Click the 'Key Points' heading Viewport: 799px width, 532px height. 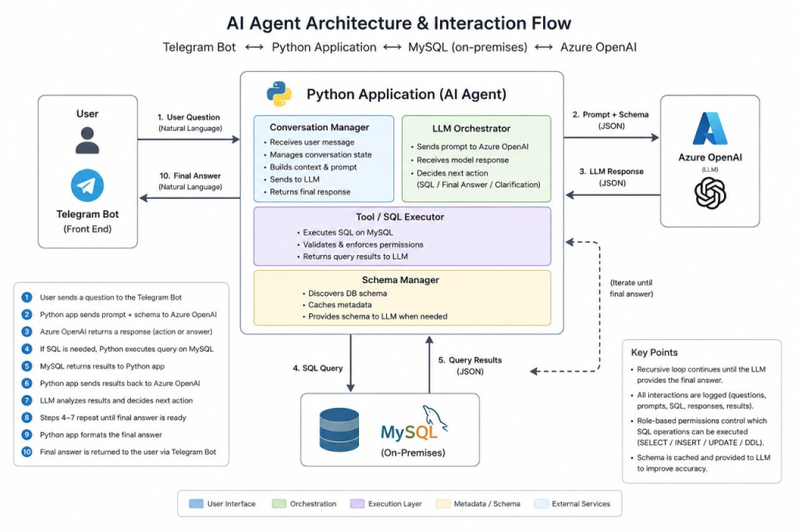[x=655, y=352]
